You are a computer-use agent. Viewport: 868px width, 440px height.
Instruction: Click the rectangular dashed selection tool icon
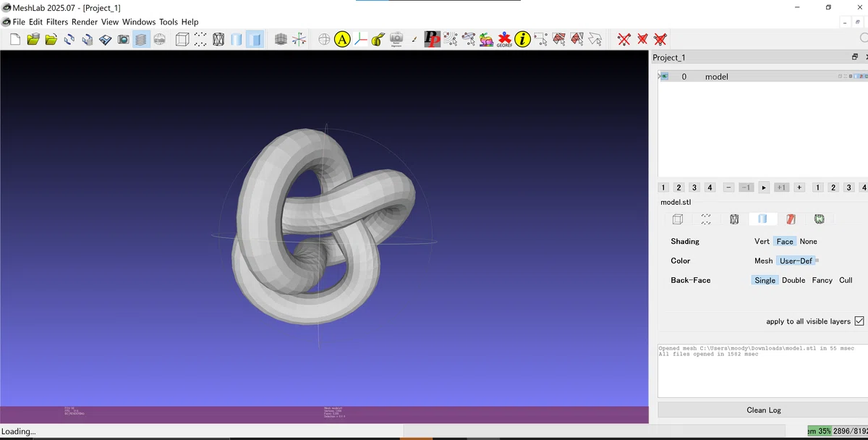tap(540, 39)
